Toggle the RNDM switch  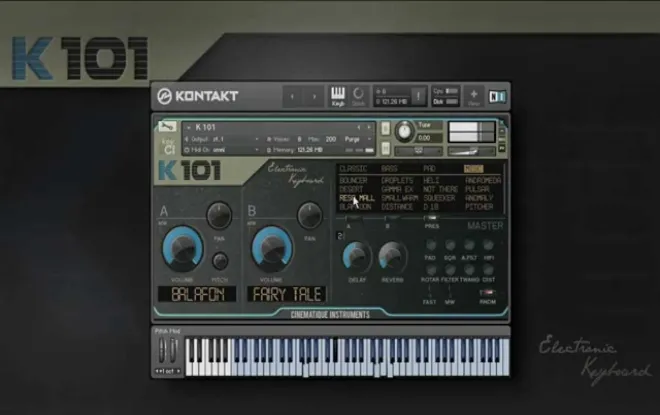coord(487,292)
